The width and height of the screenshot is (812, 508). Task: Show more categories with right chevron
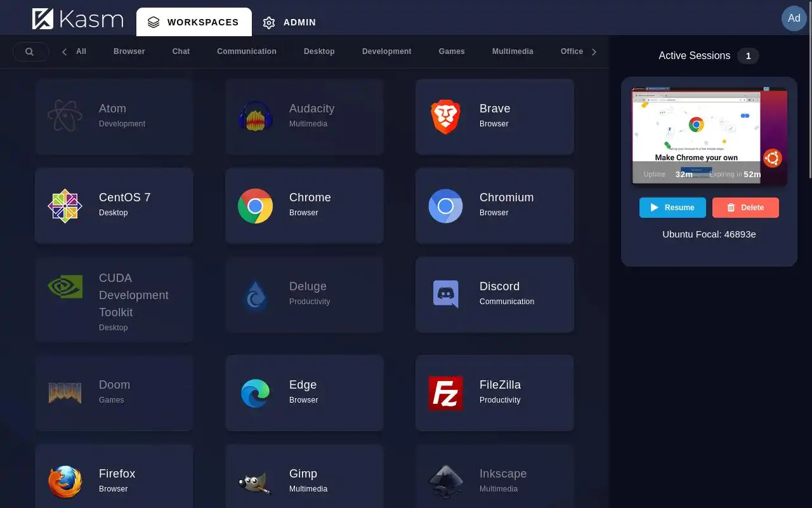pyautogui.click(x=594, y=51)
